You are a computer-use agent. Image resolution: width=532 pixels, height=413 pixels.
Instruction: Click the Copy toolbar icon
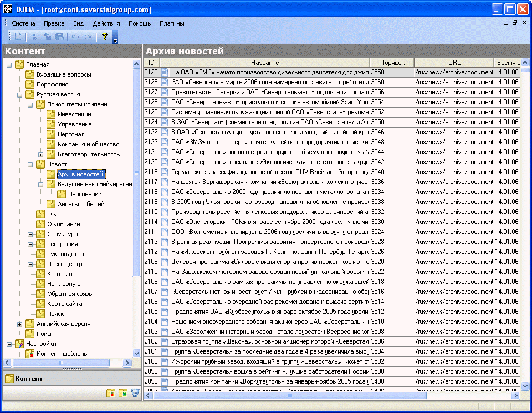[47, 37]
